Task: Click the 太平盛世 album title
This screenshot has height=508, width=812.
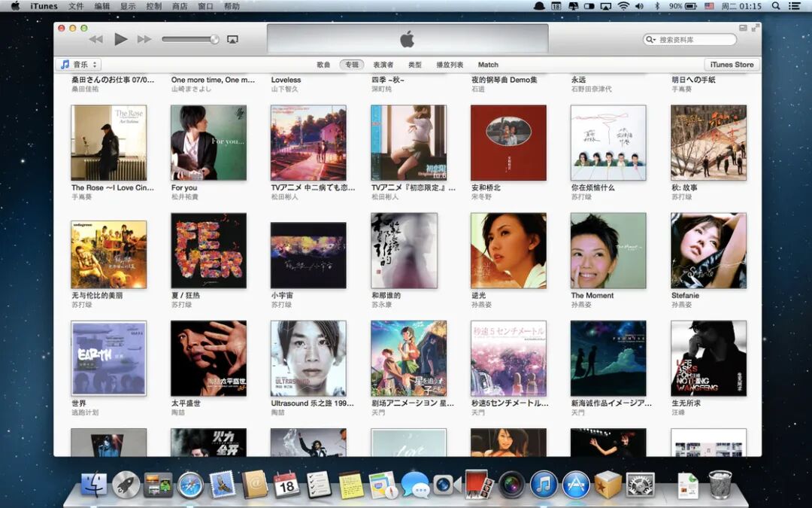Action: [186, 403]
